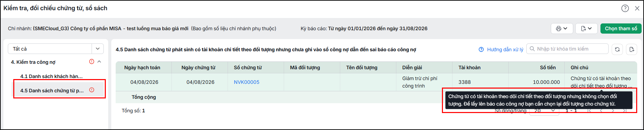Viewport: 644px width, 130px height.
Task: Open the help question mark icon
Action: point(625,8)
